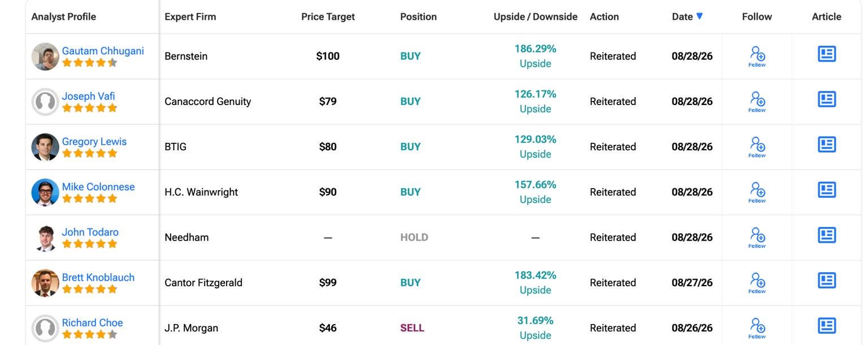
Task: Sort the table by the Date column
Action: (x=687, y=16)
